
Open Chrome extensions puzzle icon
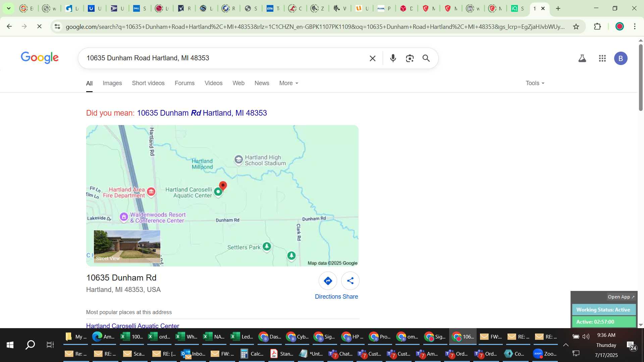pos(597,26)
